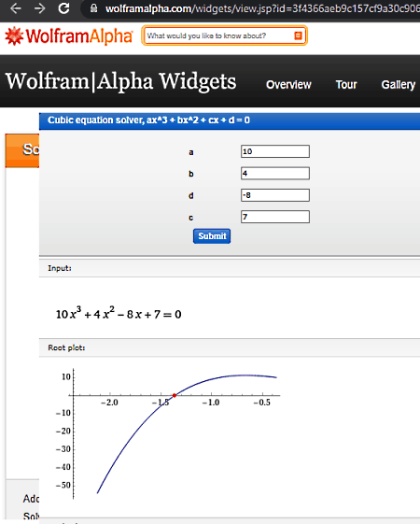Screen dimensions: 420x524
Task: Click the Submit button
Action: pyautogui.click(x=212, y=236)
